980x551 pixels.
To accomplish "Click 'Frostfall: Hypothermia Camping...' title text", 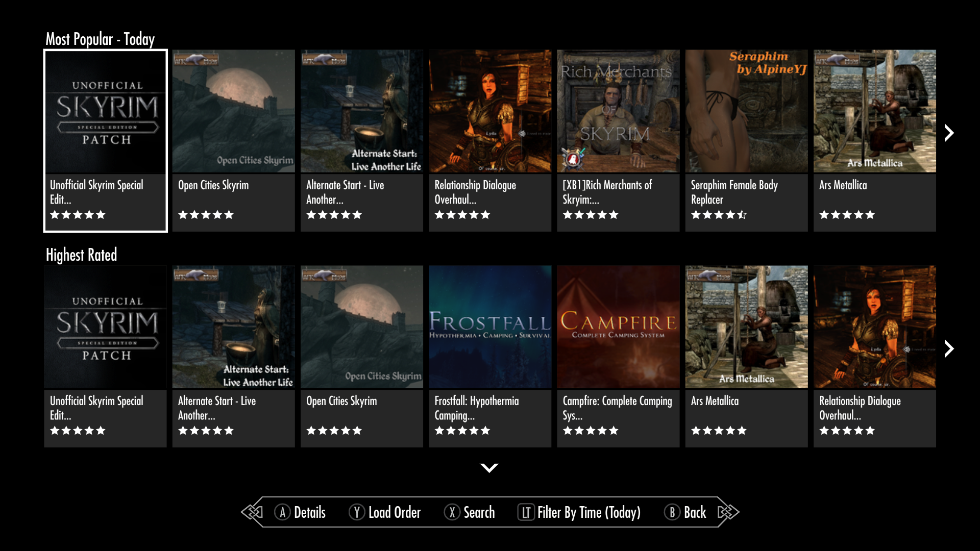I will click(477, 408).
